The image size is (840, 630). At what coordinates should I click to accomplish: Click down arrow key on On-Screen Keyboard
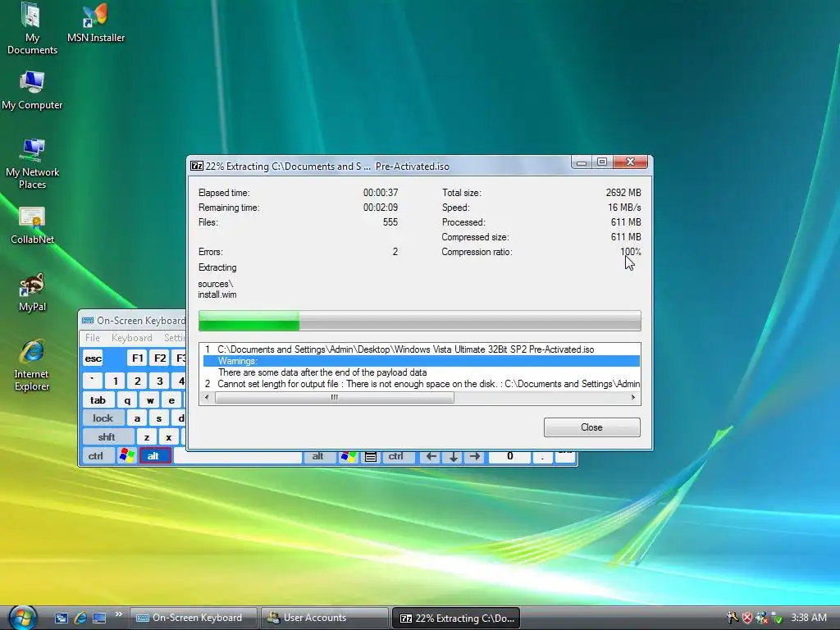453,456
